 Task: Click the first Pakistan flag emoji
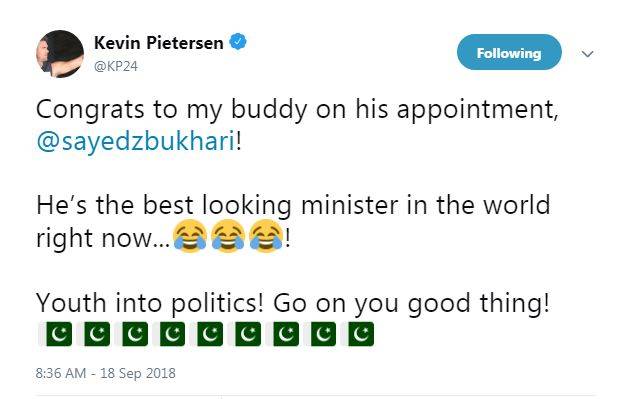click(59, 334)
